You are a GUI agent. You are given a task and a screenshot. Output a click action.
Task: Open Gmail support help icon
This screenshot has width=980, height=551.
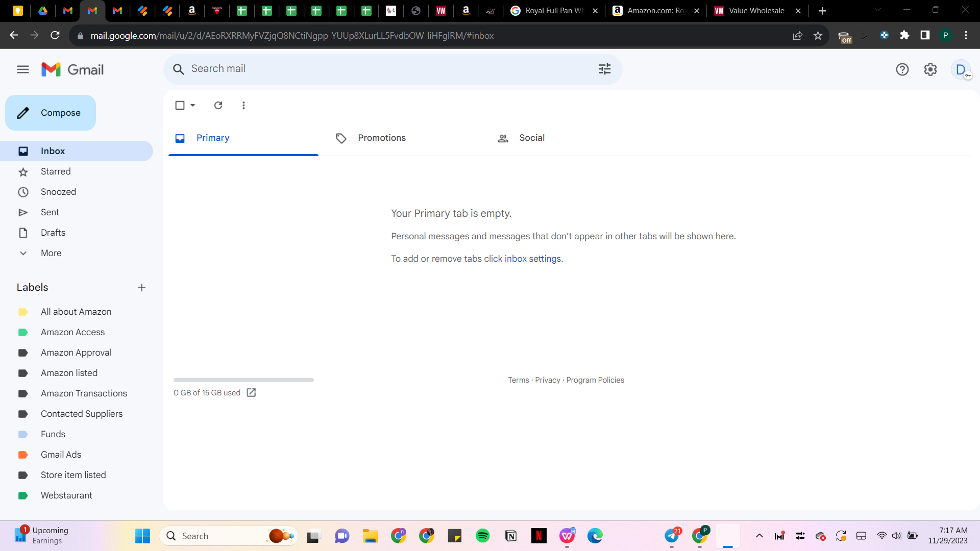[x=902, y=69]
